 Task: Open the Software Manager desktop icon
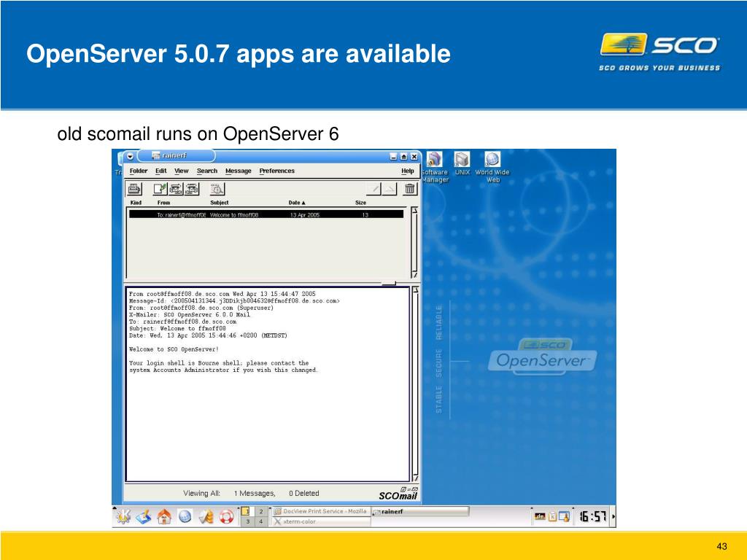[435, 167]
